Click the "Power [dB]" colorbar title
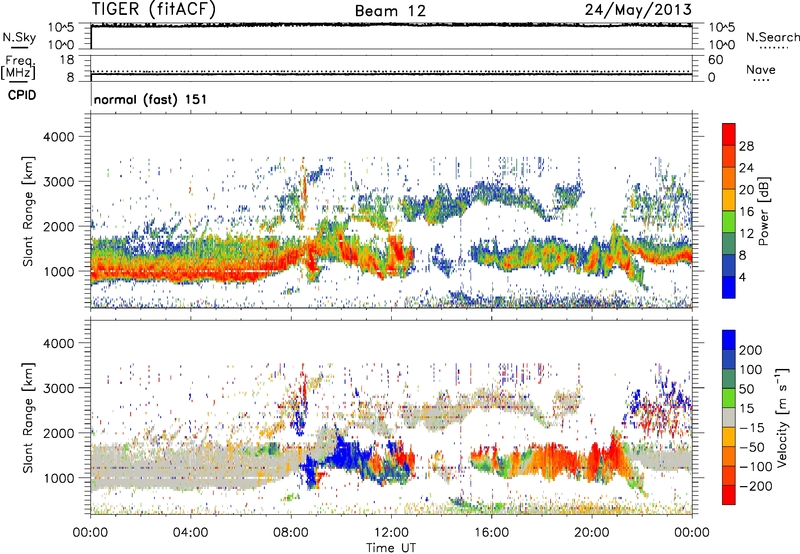Image resolution: width=800 pixels, height=554 pixels. pyautogui.click(x=763, y=211)
